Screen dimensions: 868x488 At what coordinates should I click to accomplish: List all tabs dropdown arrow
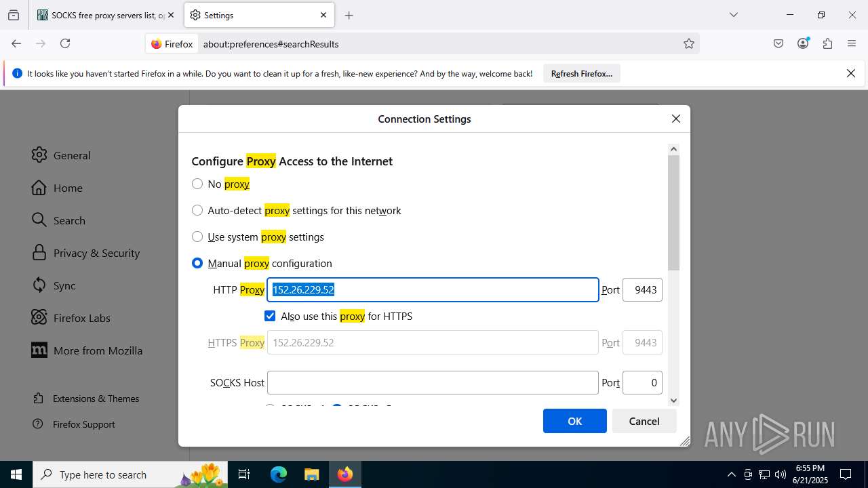click(x=733, y=15)
